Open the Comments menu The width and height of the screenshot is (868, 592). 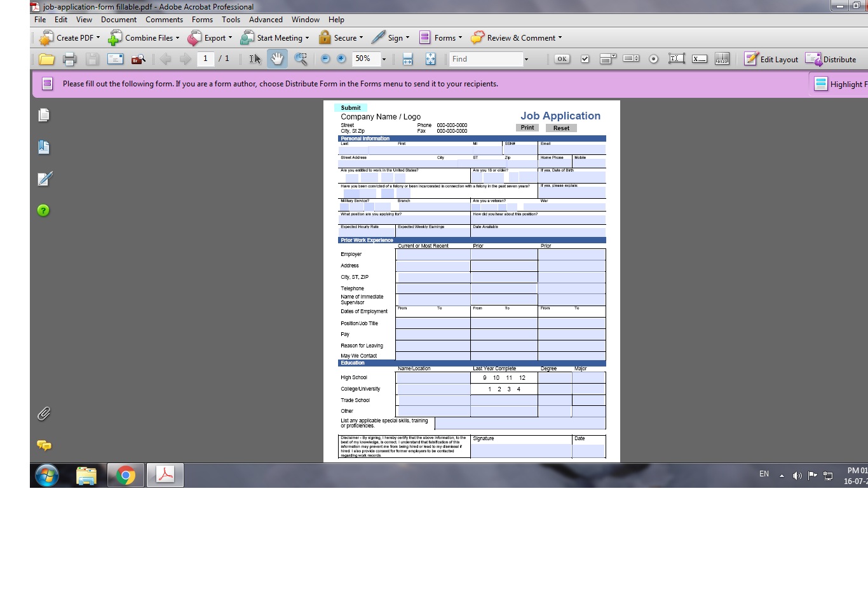(164, 20)
